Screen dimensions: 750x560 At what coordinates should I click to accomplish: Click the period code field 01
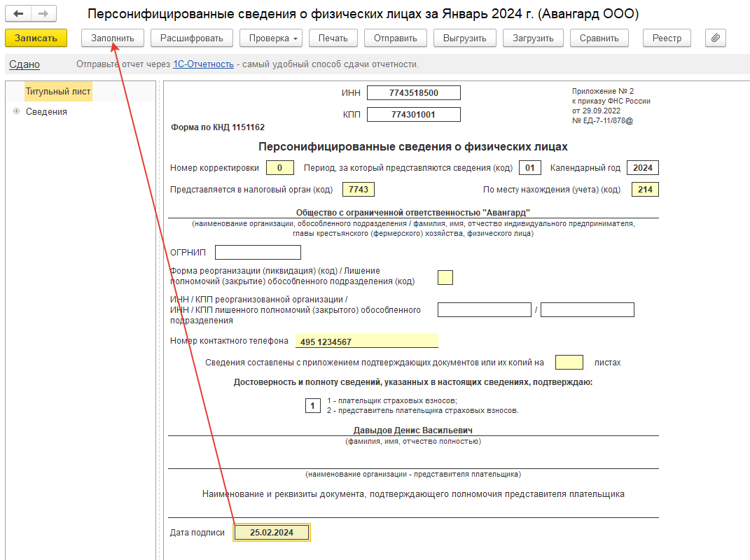(530, 168)
